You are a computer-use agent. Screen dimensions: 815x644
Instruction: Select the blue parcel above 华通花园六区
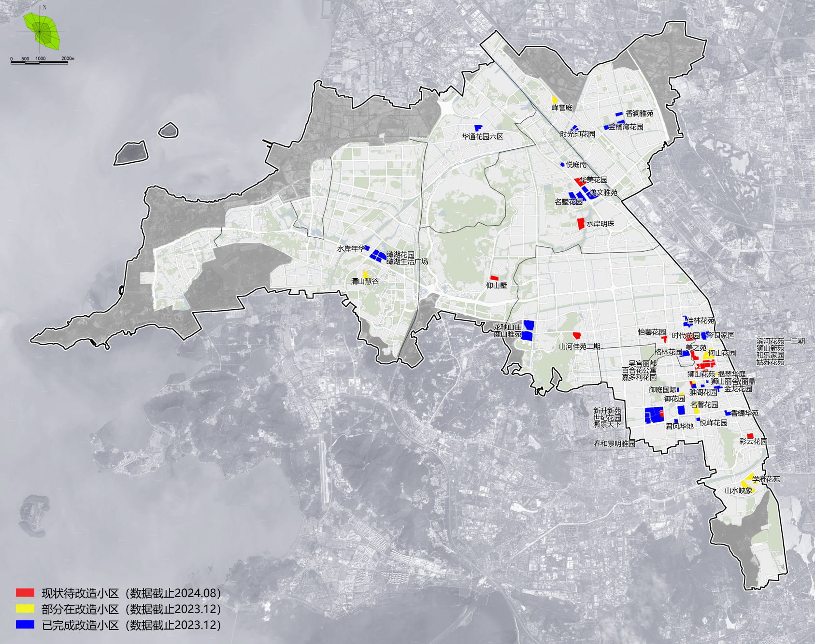478,128
